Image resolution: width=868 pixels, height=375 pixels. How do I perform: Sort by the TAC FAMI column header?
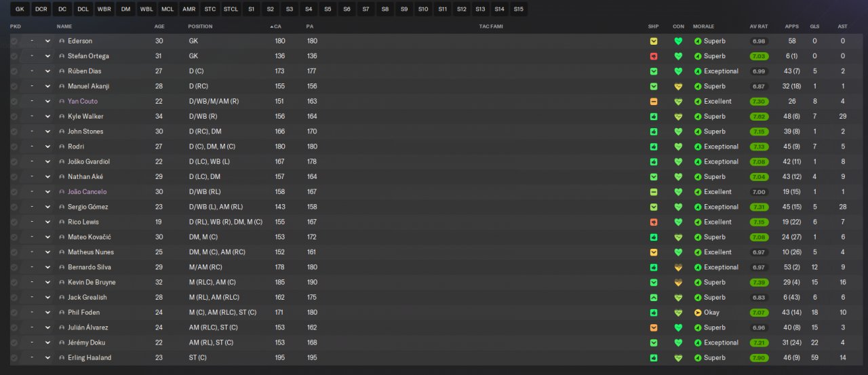click(491, 26)
